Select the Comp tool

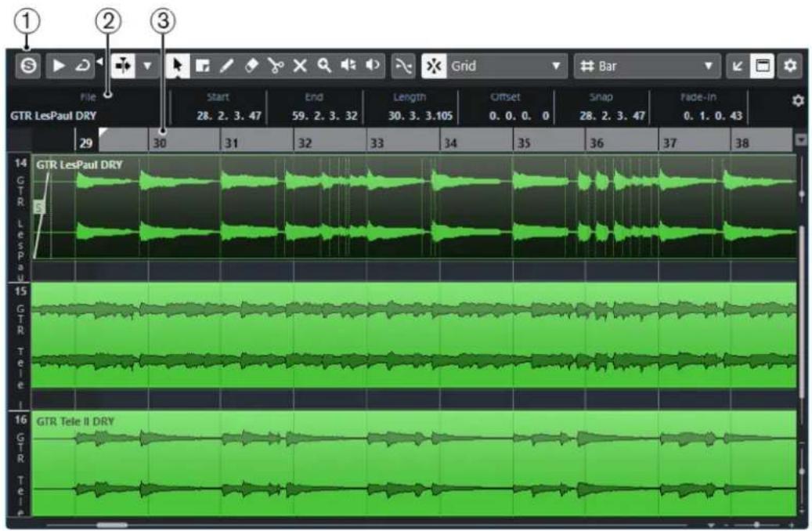[x=348, y=66]
